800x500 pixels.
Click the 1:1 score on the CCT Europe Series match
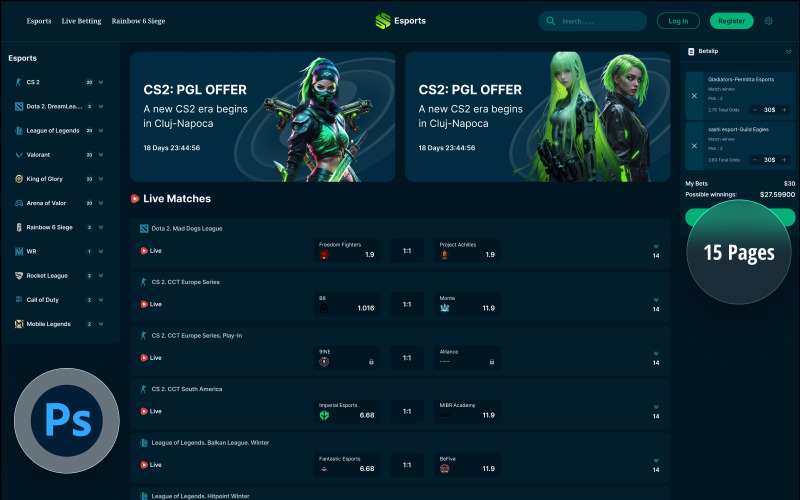coord(407,304)
